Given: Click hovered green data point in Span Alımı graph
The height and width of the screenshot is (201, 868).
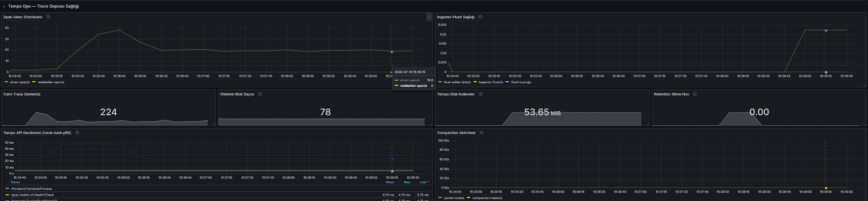Looking at the screenshot, I should [x=392, y=52].
